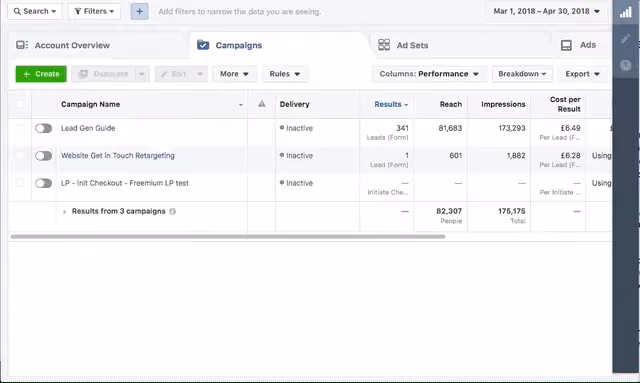Open the charts icon in right sidebar
640x383 pixels.
pyautogui.click(x=625, y=12)
